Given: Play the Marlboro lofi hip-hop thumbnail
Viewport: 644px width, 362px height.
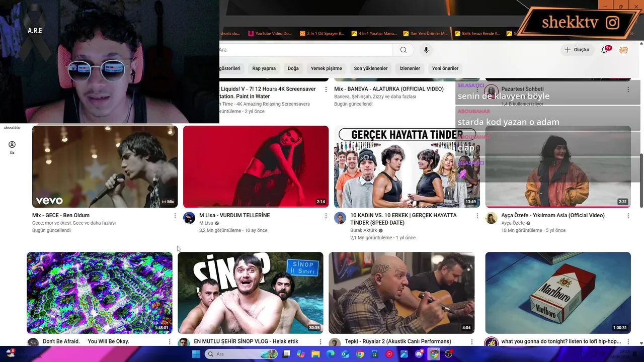Looking at the screenshot, I should pyautogui.click(x=558, y=293).
